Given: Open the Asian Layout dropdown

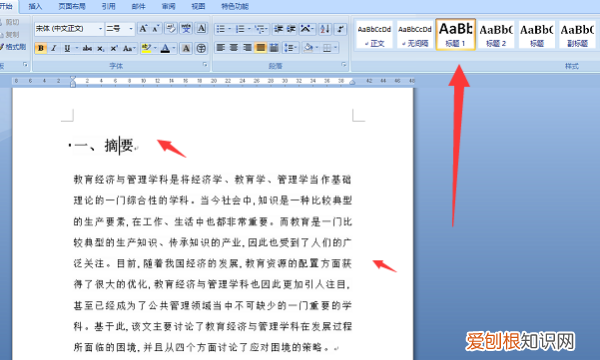Looking at the screenshot, I should 307,29.
